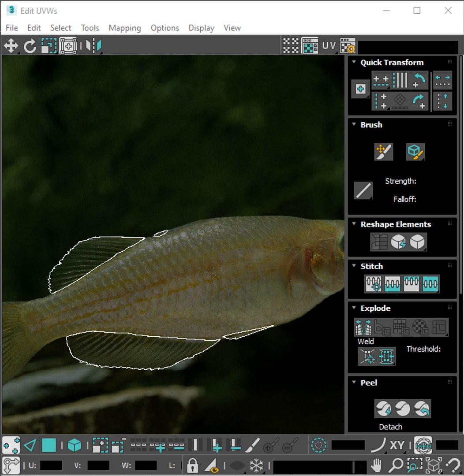Click the Mirror Horizontally tool
Image resolution: width=464 pixels, height=476 pixels.
tap(94, 46)
